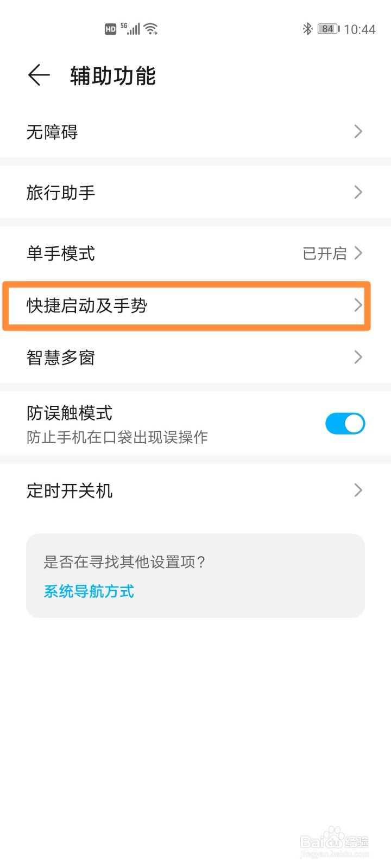The height and width of the screenshot is (868, 391).
Task: Open 定时开关机 chevron arrow
Action: tap(358, 490)
